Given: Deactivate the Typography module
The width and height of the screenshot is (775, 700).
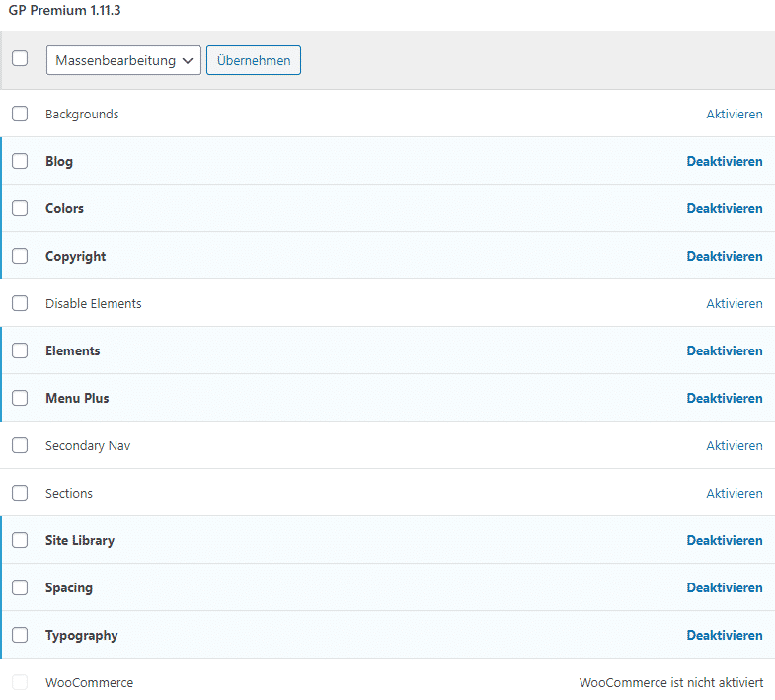Looking at the screenshot, I should click(x=725, y=636).
